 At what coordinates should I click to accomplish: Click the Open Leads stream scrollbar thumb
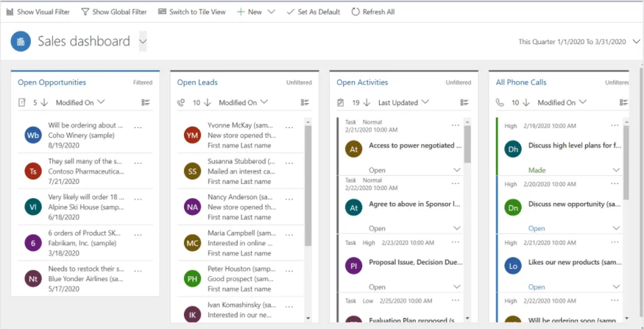(x=308, y=185)
